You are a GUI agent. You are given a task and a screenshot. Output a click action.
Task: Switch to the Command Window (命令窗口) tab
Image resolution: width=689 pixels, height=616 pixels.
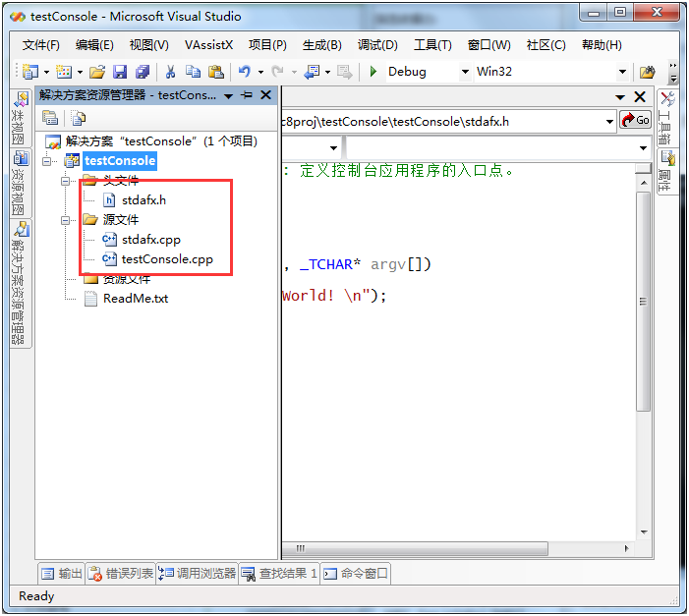(x=356, y=574)
